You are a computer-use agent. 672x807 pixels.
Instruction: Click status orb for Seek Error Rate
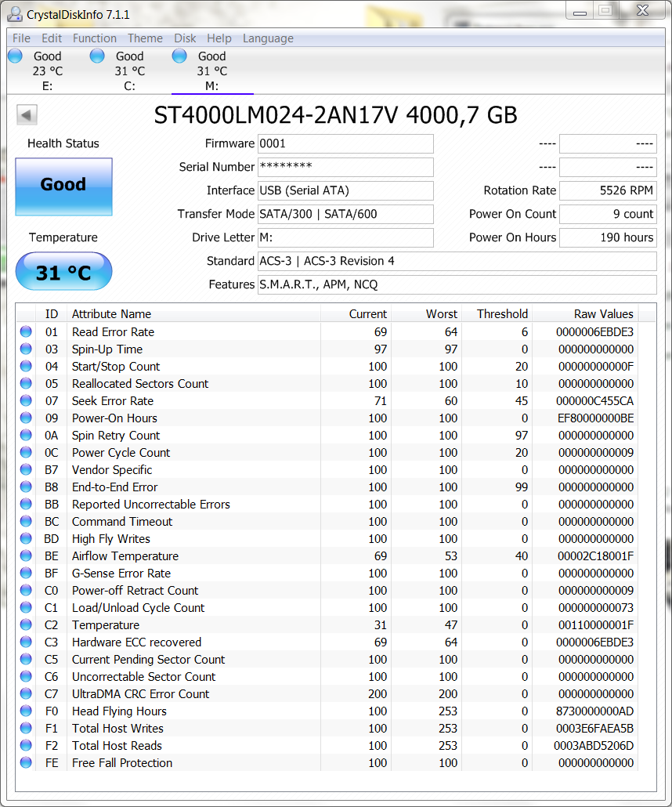point(26,400)
